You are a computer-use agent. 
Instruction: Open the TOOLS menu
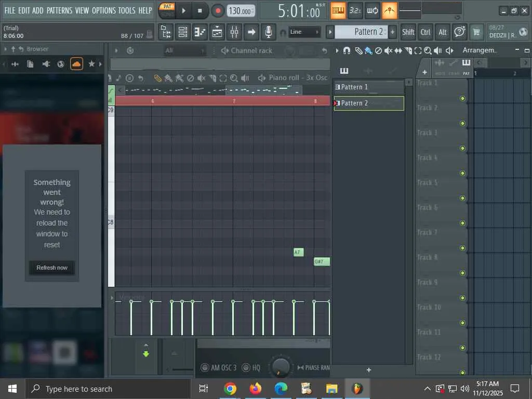[x=127, y=10]
